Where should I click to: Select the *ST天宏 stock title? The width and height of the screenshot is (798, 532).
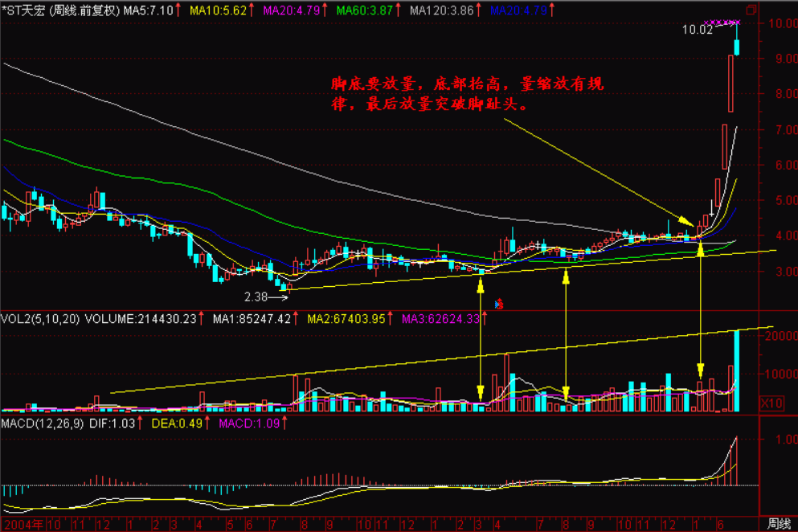[x=23, y=10]
